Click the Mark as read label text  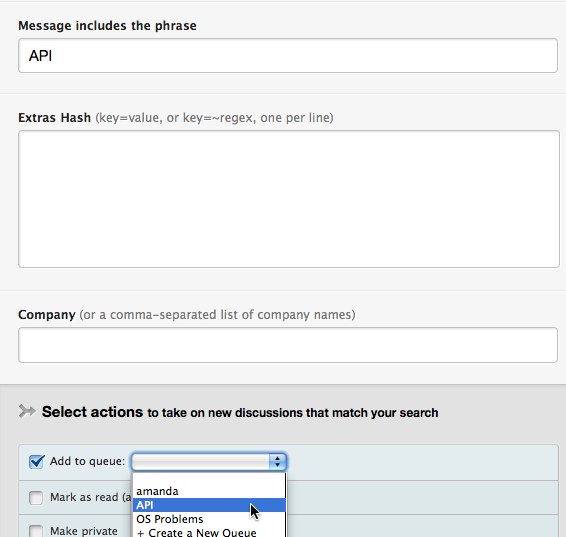[x=91, y=497]
